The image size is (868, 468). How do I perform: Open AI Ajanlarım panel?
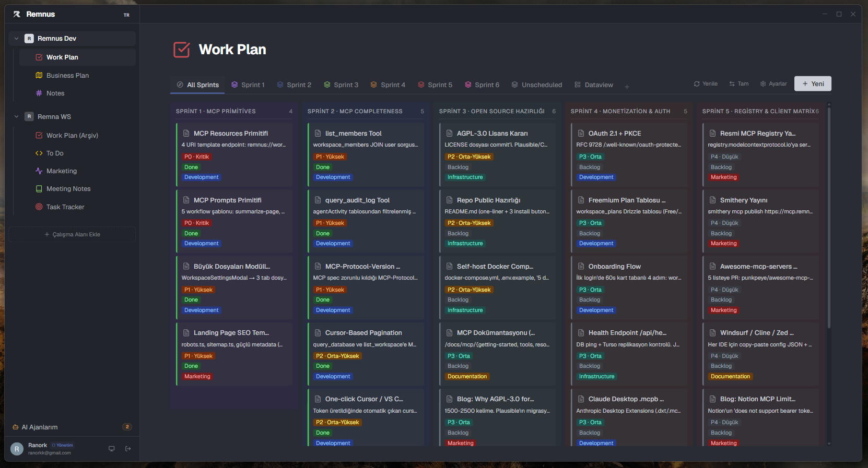(72, 427)
